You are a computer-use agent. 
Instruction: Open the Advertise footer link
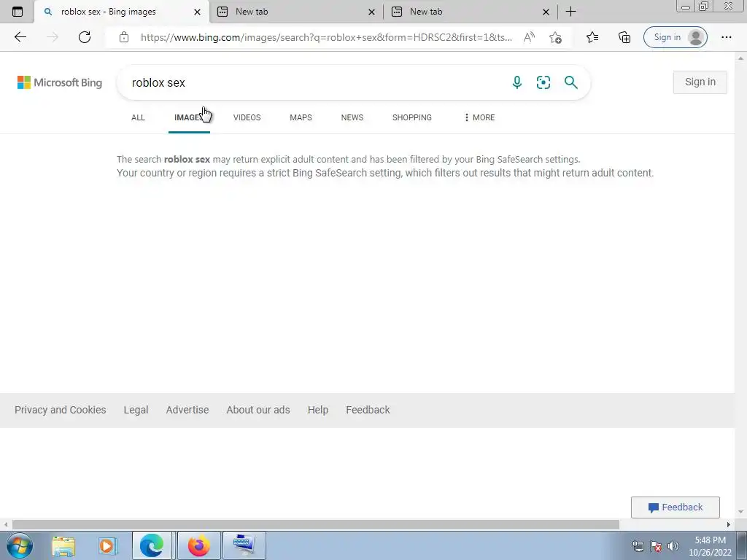pos(187,410)
